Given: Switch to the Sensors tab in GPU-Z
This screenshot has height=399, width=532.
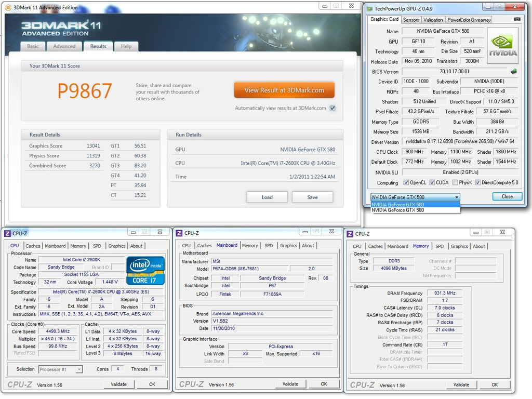Looking at the screenshot, I should (x=411, y=20).
